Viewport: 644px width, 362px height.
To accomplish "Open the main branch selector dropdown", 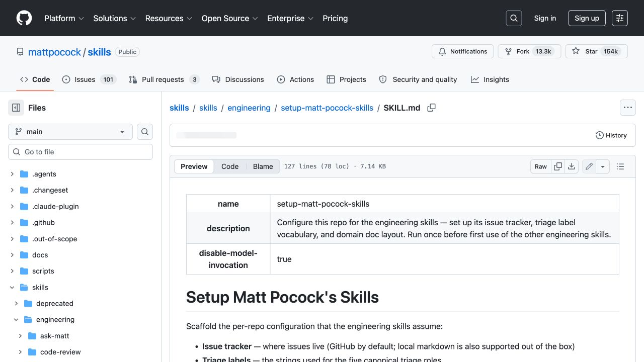I will tap(70, 132).
